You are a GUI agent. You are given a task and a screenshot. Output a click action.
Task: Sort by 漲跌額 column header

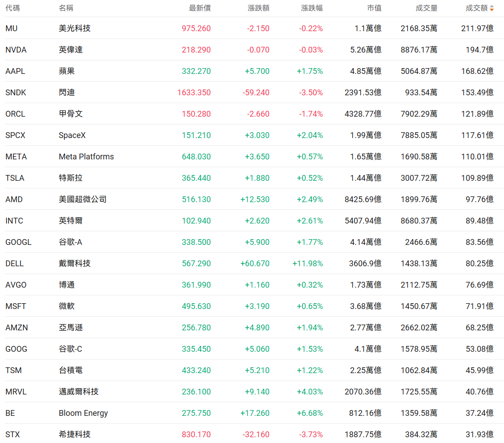(258, 8)
